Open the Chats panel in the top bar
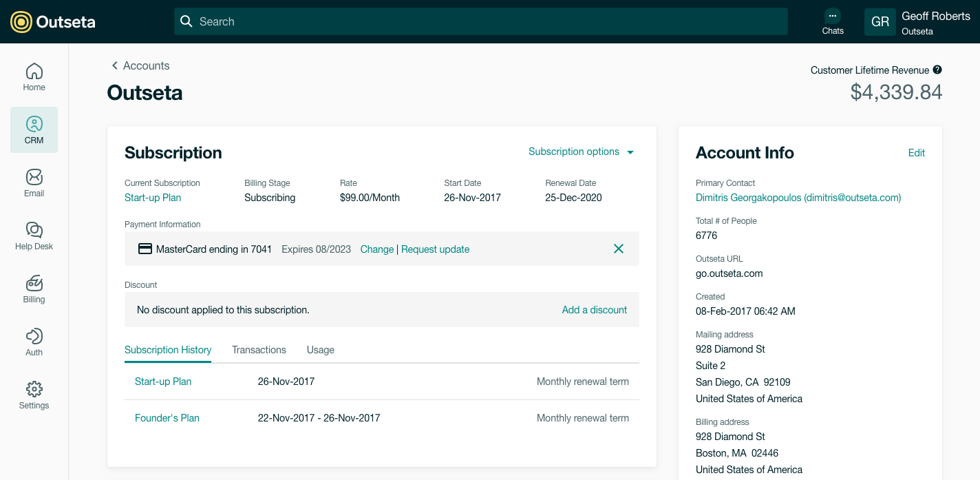Viewport: 980px width, 480px height. pyautogui.click(x=833, y=21)
